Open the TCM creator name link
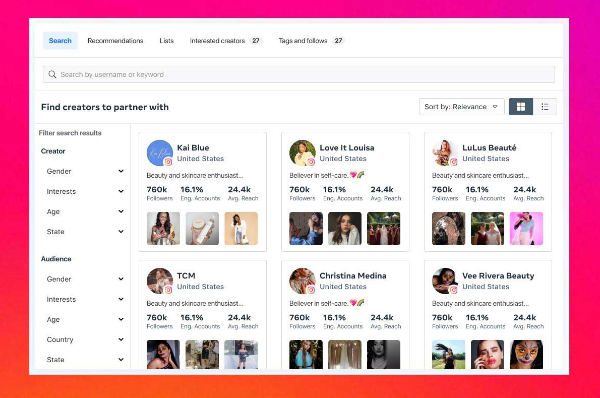 [x=186, y=276]
